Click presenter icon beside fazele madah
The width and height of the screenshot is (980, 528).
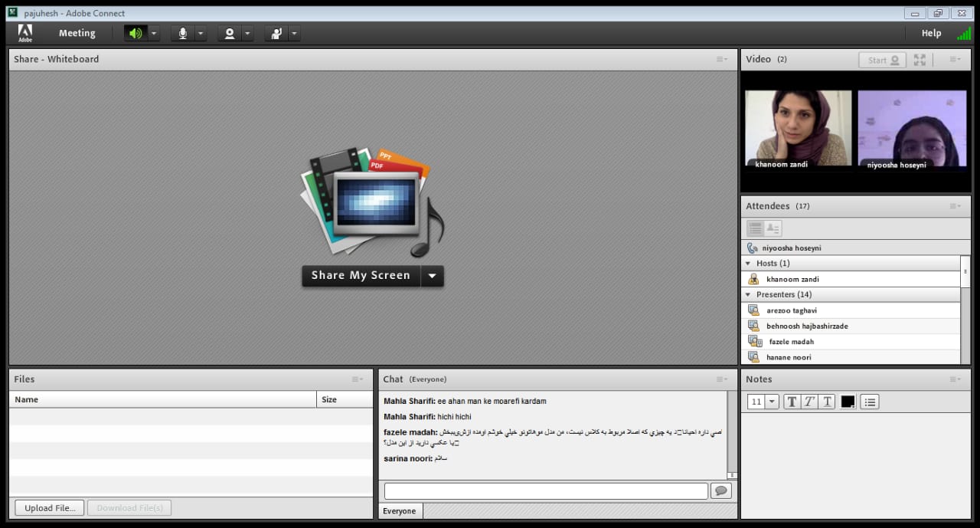coord(755,342)
